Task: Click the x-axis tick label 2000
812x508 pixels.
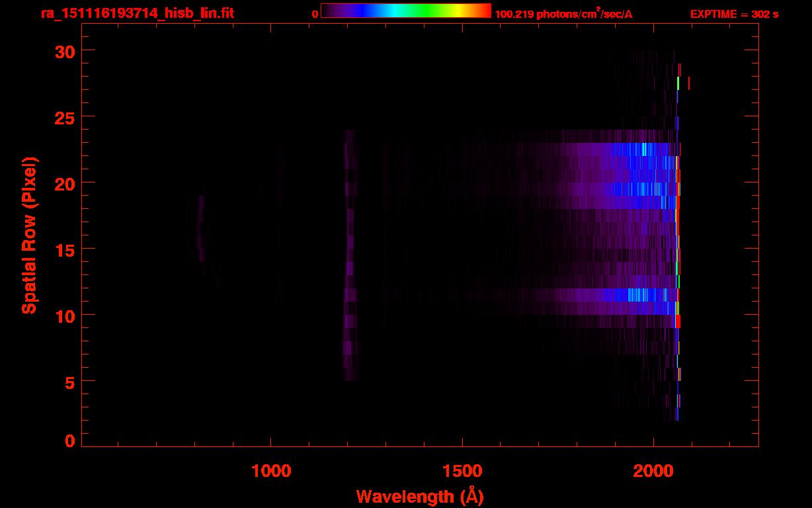Action: (x=653, y=471)
